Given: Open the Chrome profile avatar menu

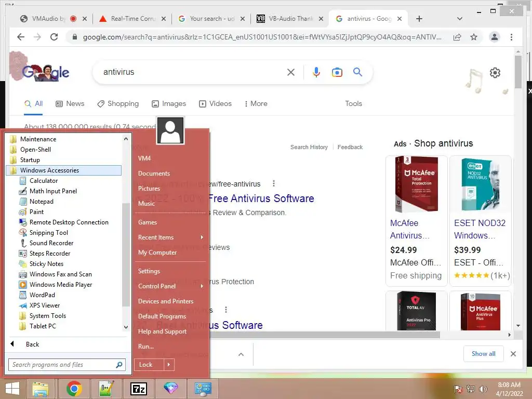Looking at the screenshot, I should 495,37.
